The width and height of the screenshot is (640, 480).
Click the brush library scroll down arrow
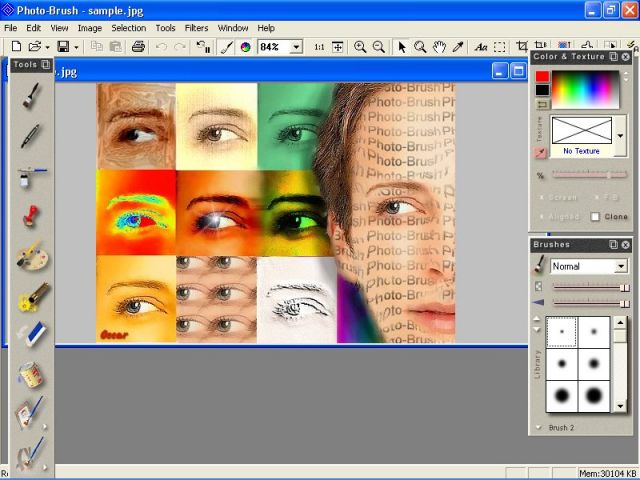620,406
